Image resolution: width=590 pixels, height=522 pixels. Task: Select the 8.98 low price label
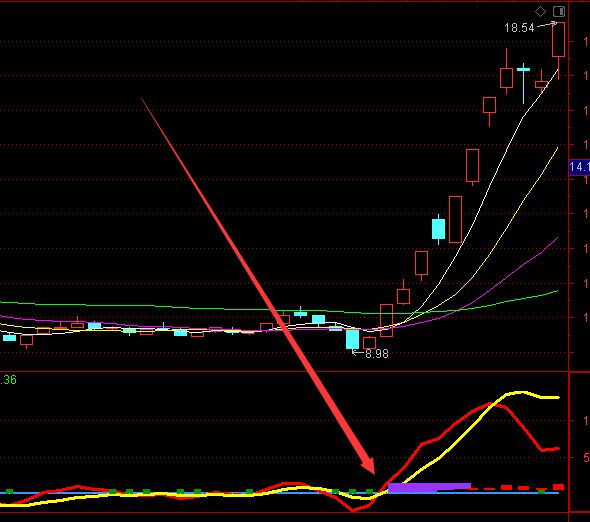pyautogui.click(x=377, y=354)
